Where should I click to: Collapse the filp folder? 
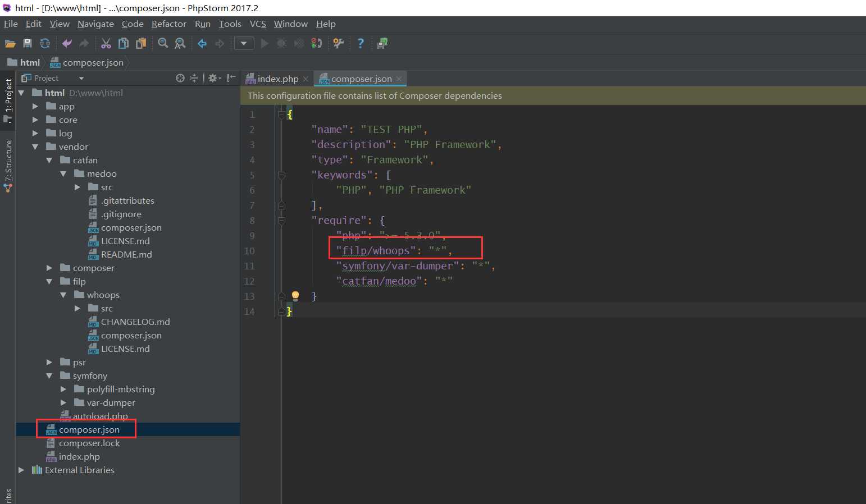tap(49, 281)
